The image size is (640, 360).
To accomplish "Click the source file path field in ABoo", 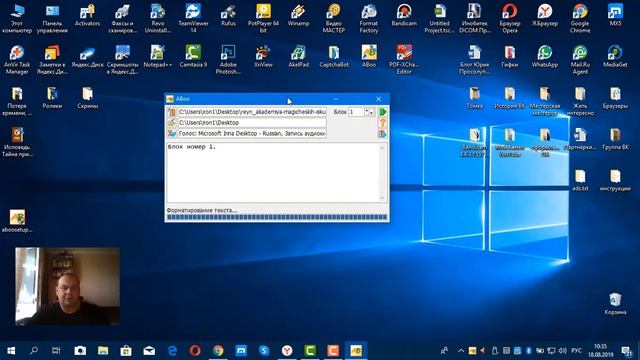I will point(252,112).
